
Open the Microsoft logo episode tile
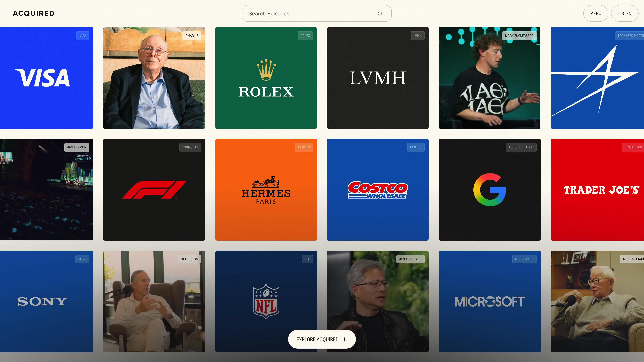click(489, 301)
